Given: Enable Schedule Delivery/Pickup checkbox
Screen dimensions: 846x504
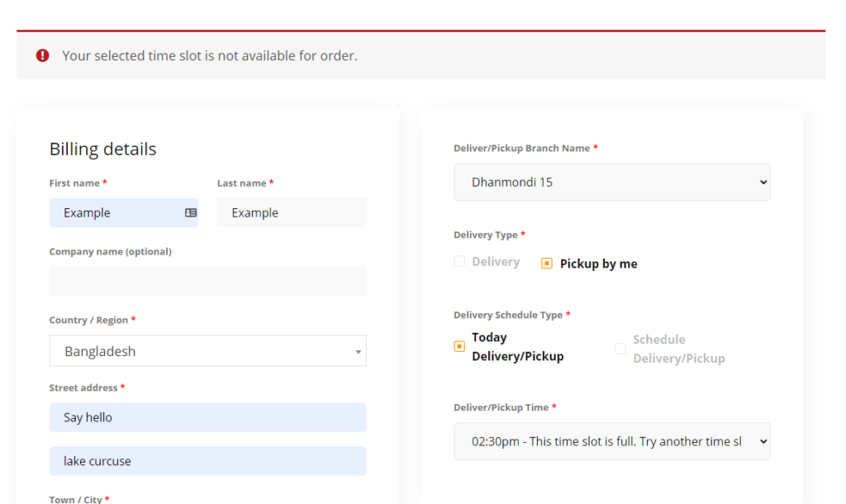Looking at the screenshot, I should tap(620, 349).
